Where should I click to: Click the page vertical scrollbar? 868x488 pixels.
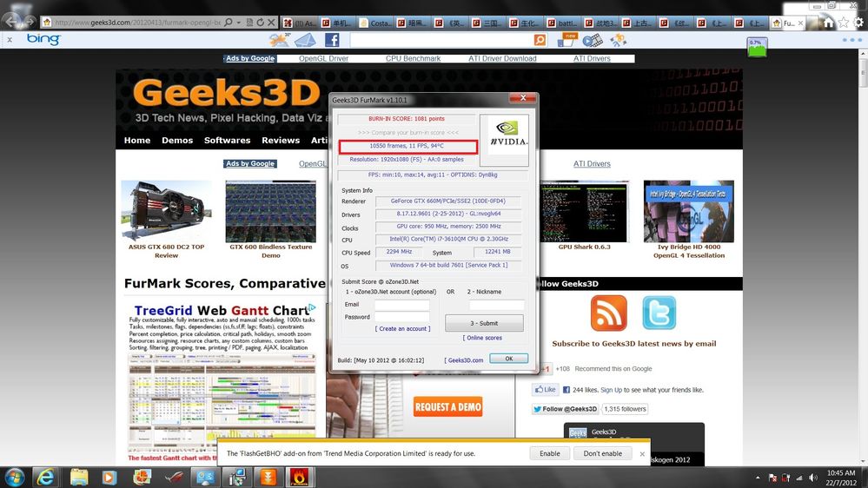(x=863, y=257)
